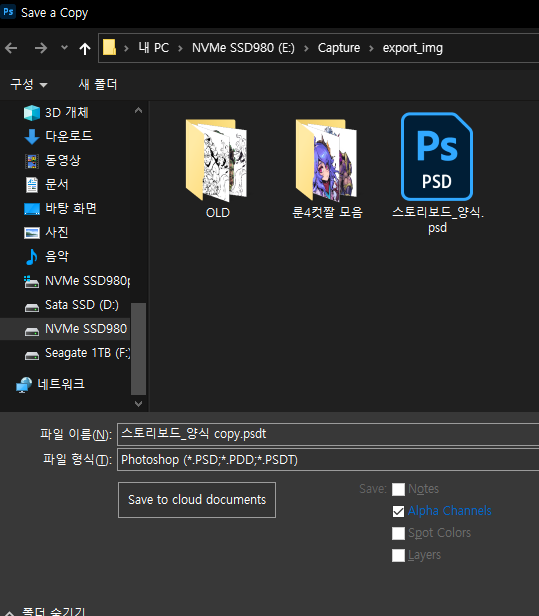Select the Sata SSD (D:) drive
539x616 pixels.
tap(82, 304)
